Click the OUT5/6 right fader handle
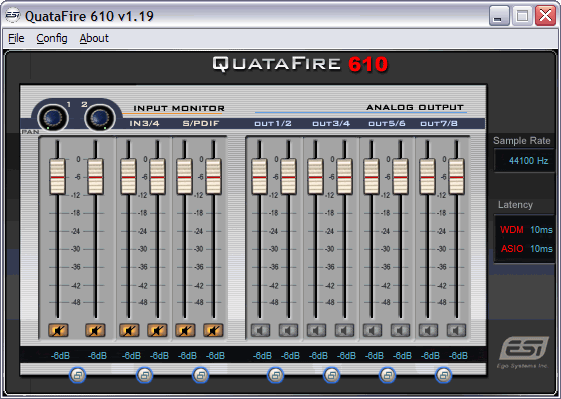 pos(400,177)
